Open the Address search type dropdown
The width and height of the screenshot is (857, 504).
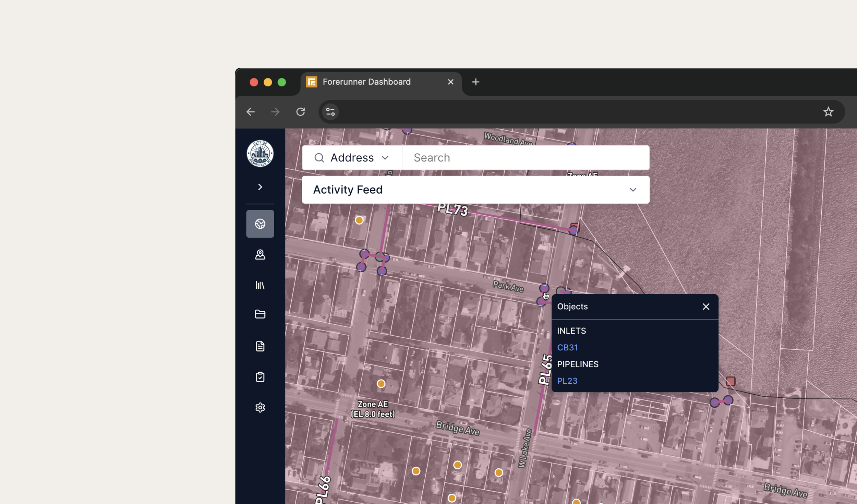click(352, 158)
